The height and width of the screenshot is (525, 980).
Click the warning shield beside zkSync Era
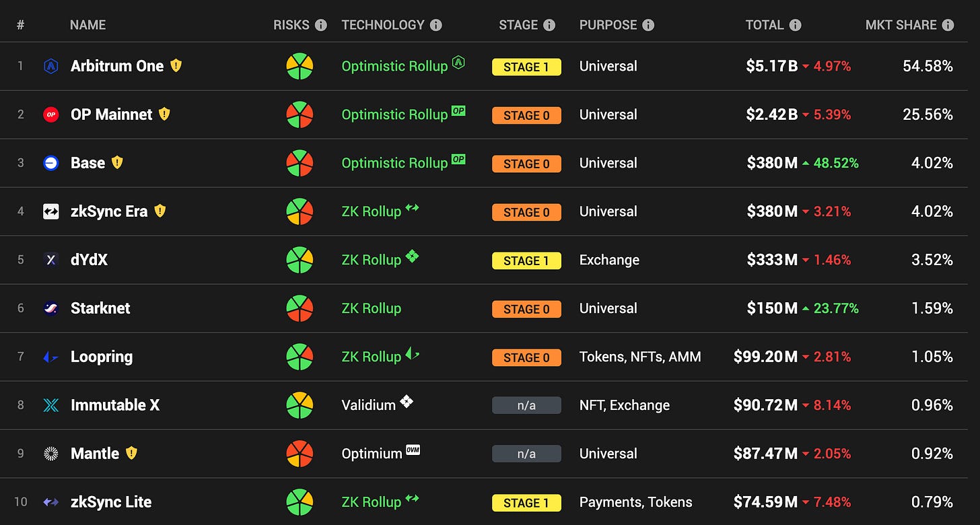160,211
